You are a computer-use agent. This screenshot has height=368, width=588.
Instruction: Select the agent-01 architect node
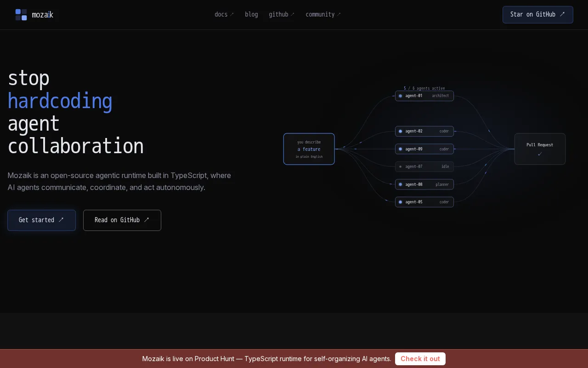(x=424, y=96)
